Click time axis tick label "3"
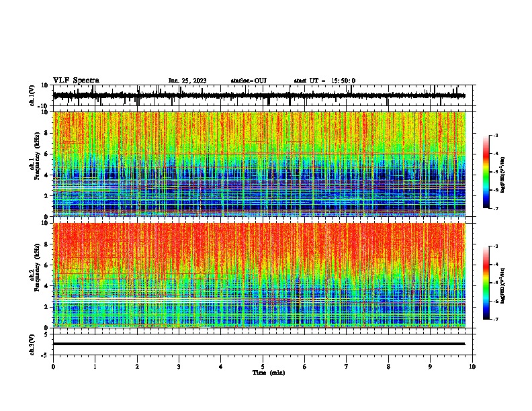Viewport: 532px width, 411px height. tap(179, 367)
